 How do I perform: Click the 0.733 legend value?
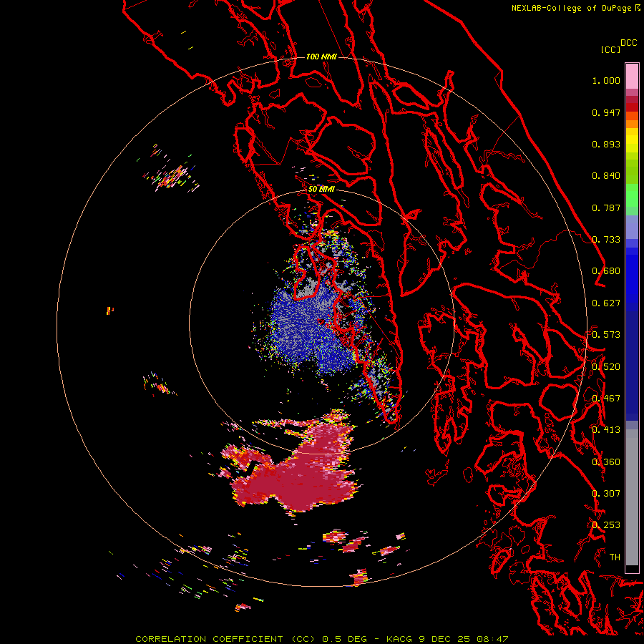coord(606,240)
